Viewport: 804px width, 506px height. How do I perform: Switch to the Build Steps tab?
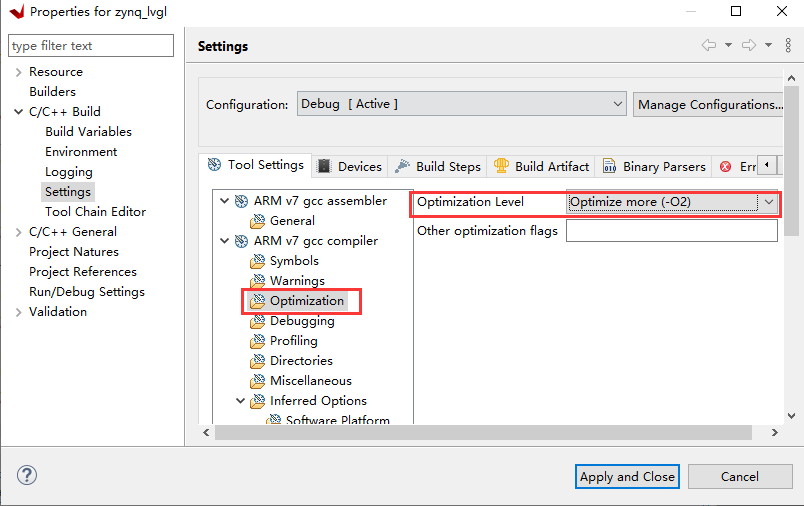[437, 167]
